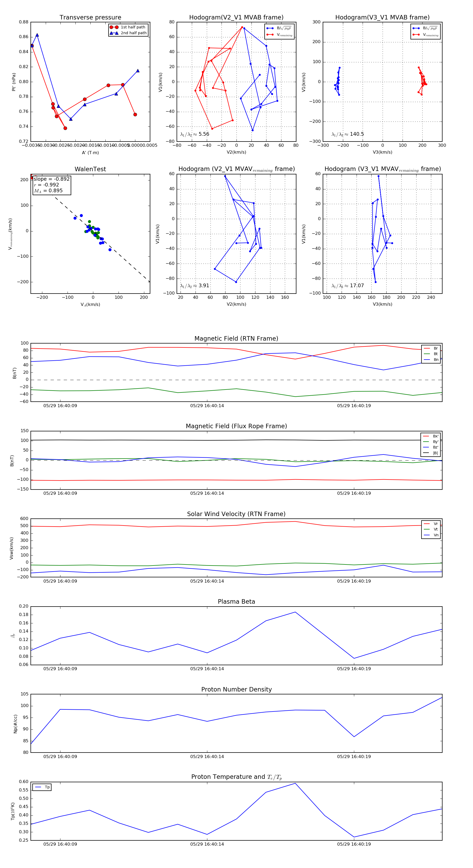Click the 'WalenTest' plot title

pos(90,169)
